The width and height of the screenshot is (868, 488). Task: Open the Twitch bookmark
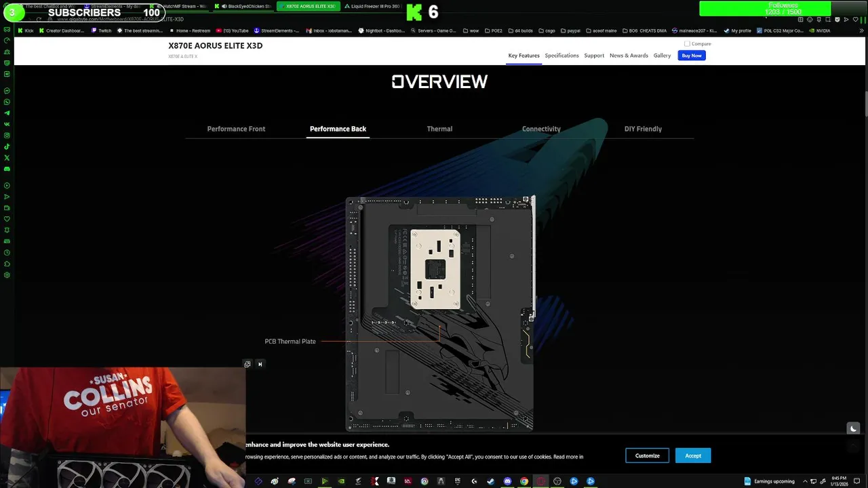[x=101, y=30]
